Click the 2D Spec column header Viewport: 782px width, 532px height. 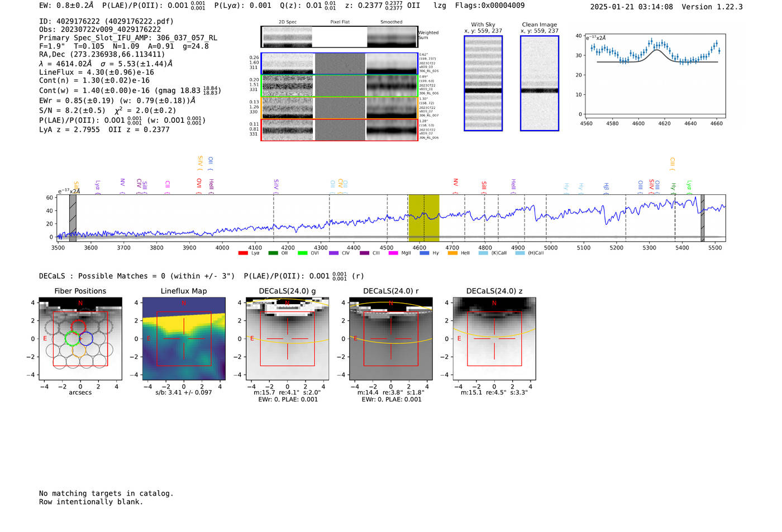[x=288, y=22]
